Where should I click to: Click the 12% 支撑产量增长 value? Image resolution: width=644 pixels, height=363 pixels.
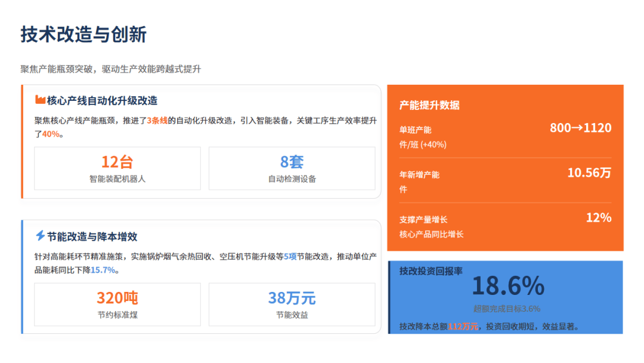598,218
